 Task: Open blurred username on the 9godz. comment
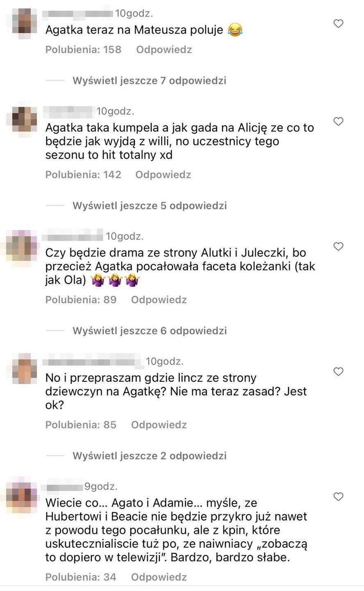(64, 487)
